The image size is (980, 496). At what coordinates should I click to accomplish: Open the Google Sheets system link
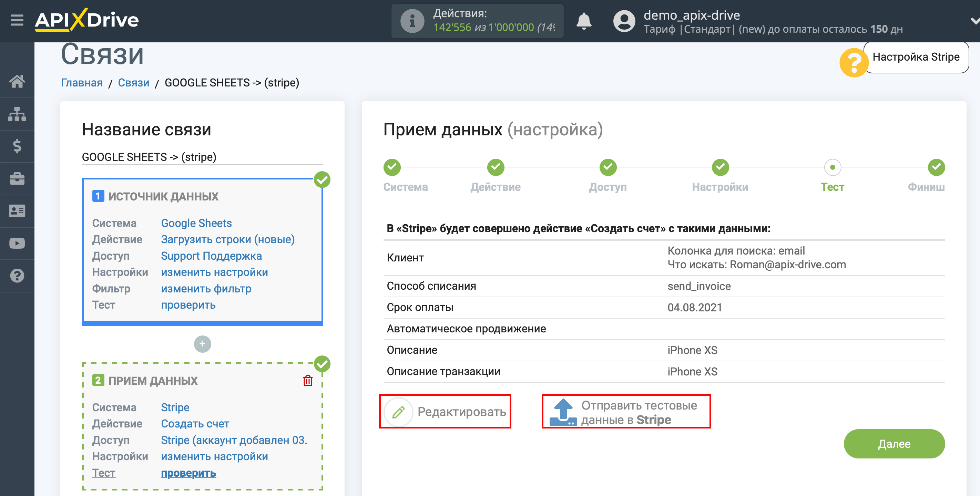point(196,223)
